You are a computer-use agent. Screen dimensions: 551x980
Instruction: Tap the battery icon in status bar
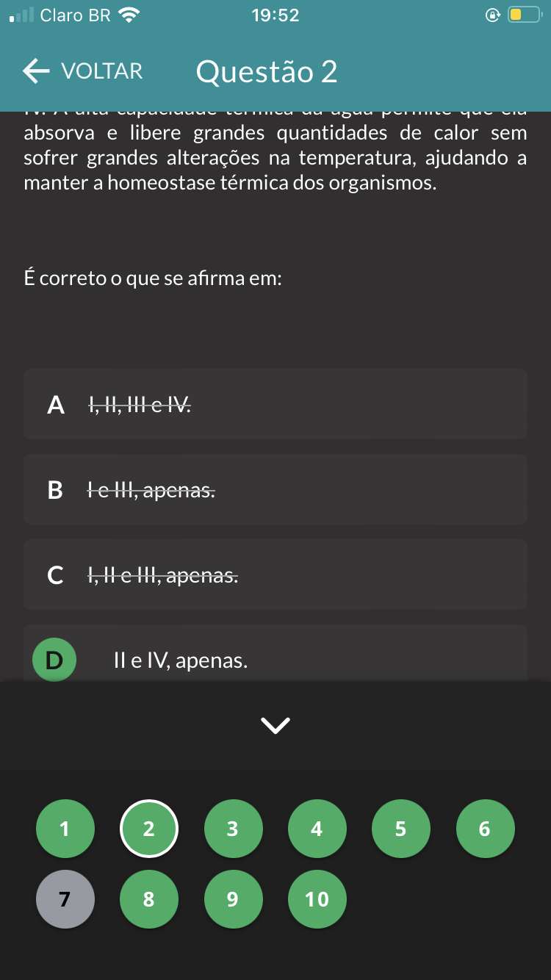click(525, 15)
